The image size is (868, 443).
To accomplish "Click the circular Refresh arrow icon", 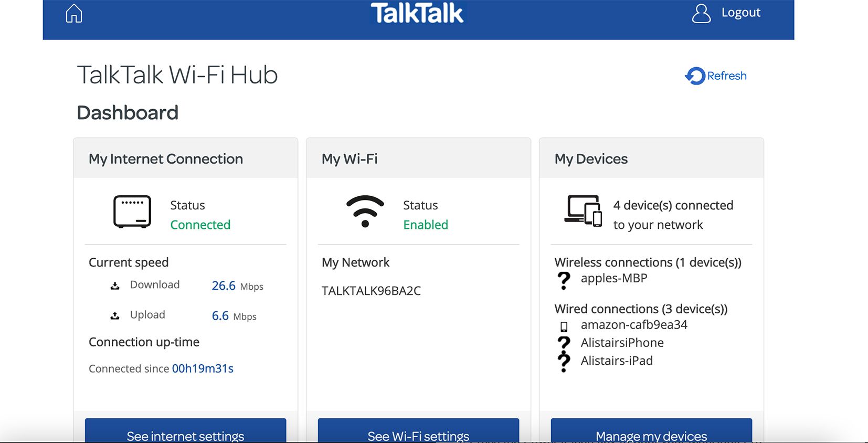I will [695, 76].
